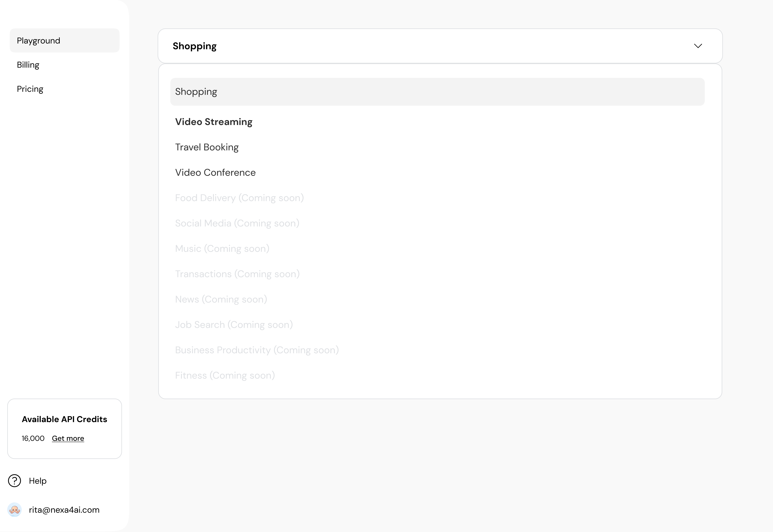The image size is (773, 532).
Task: Click Job Search coming soon option
Action: (x=234, y=324)
